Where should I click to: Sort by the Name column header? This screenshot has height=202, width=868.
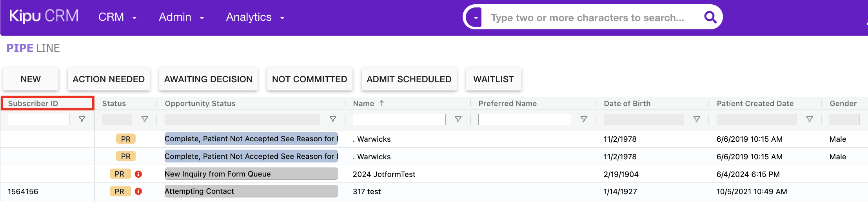363,103
